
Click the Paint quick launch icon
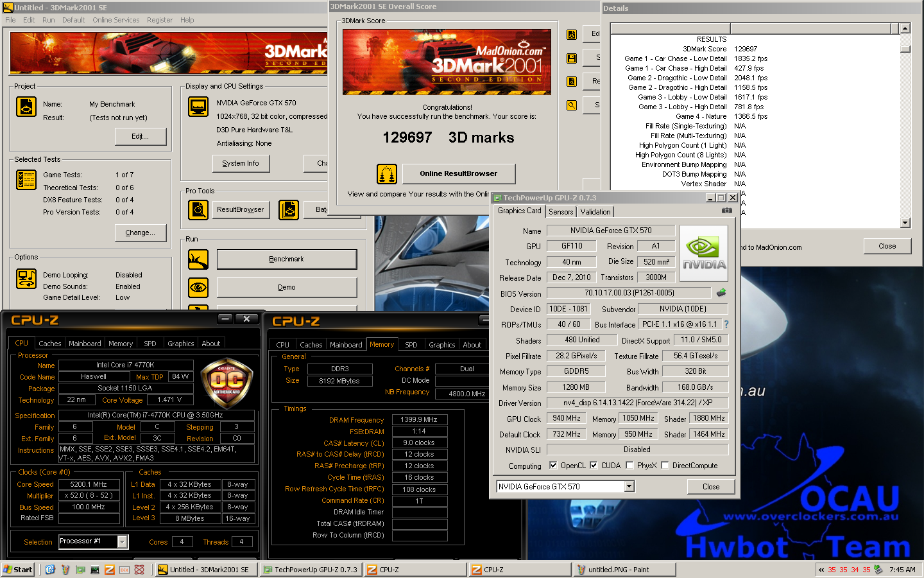(x=65, y=570)
